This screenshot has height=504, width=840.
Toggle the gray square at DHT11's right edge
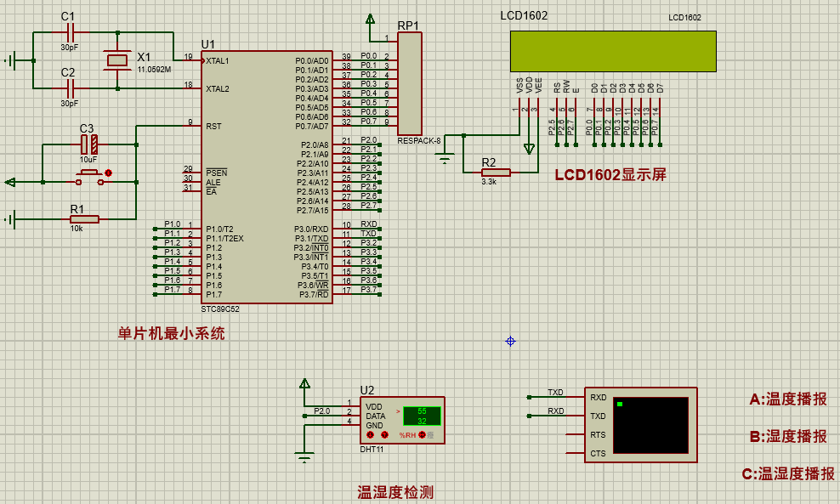(x=431, y=435)
